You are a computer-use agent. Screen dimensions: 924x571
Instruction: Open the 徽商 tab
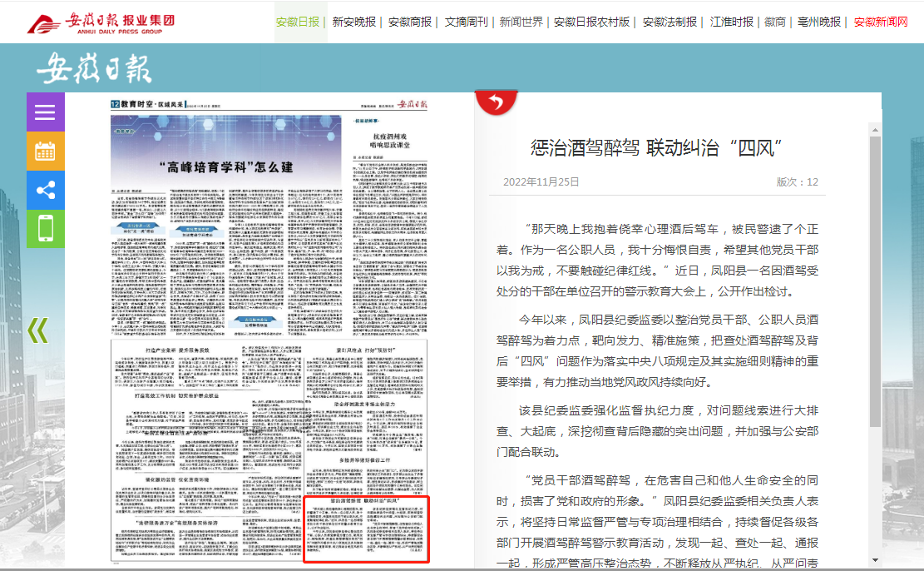775,22
